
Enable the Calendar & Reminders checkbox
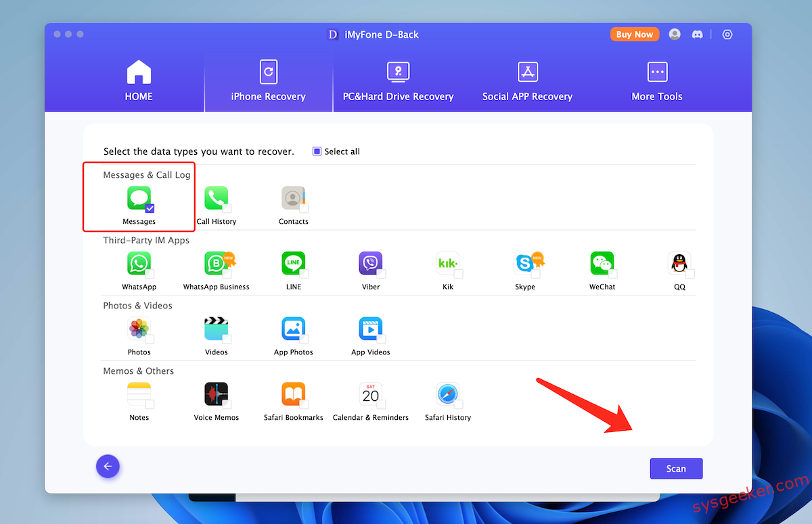[x=381, y=404]
